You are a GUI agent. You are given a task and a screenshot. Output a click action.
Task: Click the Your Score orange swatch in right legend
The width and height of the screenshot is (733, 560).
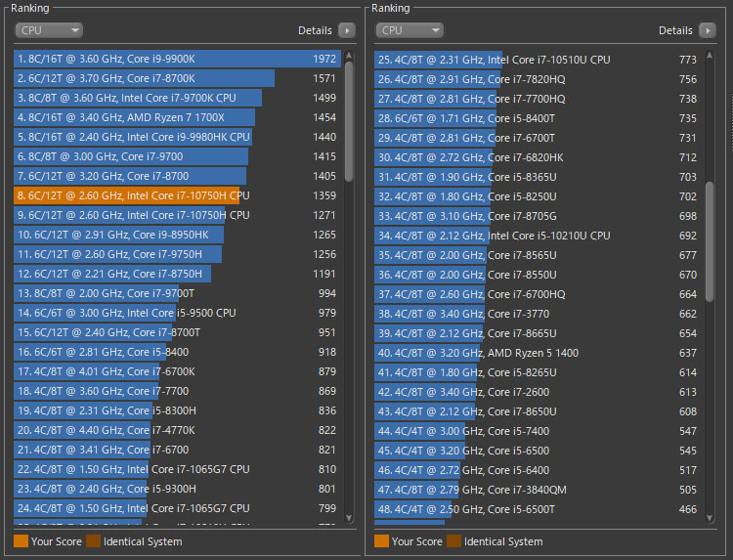381,541
